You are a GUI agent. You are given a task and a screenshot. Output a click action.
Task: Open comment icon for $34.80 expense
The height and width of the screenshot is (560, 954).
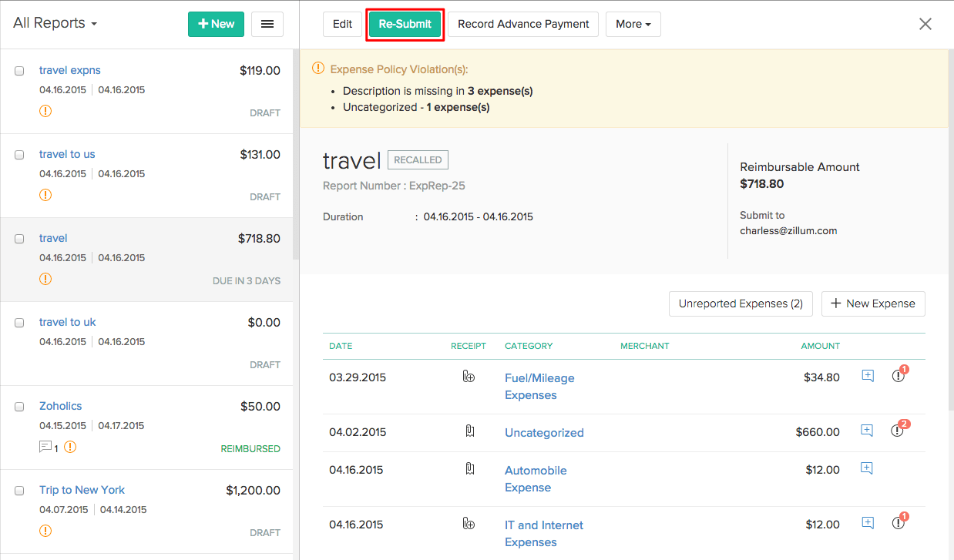[x=868, y=376]
